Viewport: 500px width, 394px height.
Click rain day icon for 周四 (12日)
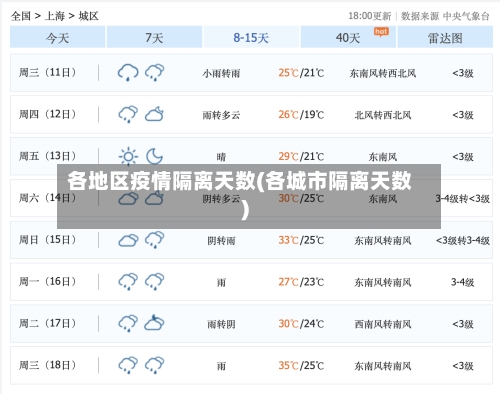click(128, 114)
